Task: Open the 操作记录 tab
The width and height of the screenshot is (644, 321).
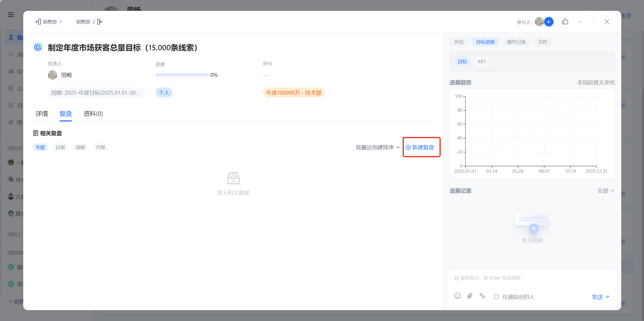Action: [516, 42]
